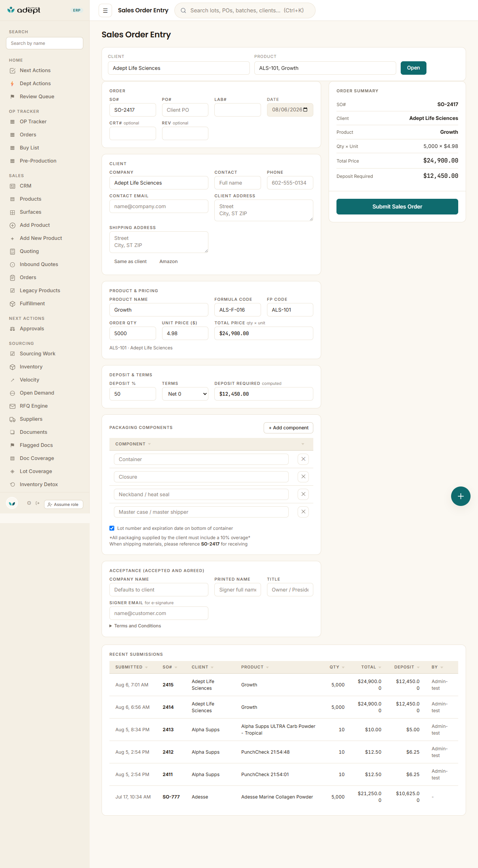Click the Approvals icon
Image resolution: width=478 pixels, height=868 pixels.
coord(12,329)
